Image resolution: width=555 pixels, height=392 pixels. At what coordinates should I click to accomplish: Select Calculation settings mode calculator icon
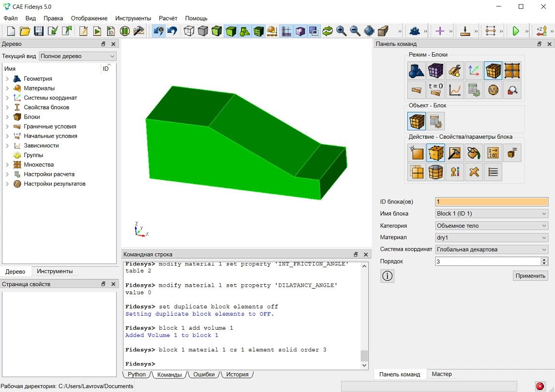point(474,90)
